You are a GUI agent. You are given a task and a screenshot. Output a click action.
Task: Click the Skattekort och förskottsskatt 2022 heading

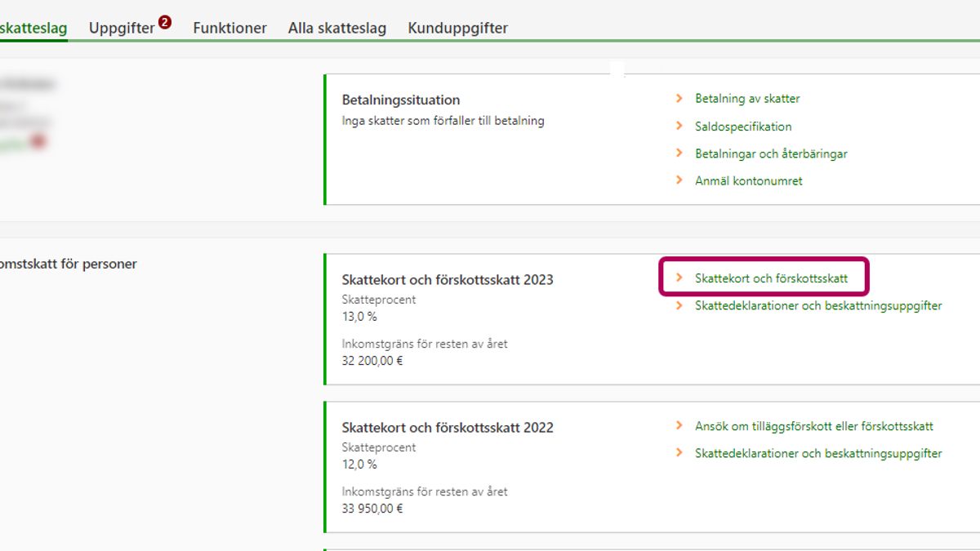coord(447,428)
